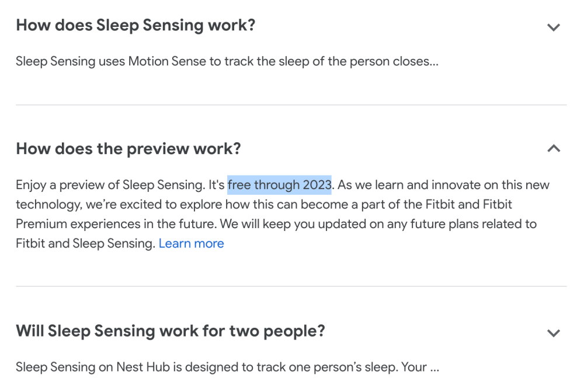Viewport: 584px width, 392px height.
Task: Click the ellipsis after "person closes"
Action: pos(433,61)
